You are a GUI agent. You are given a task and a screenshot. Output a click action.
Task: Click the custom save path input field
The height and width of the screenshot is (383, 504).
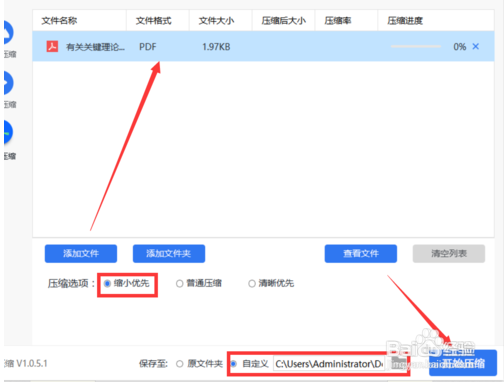point(329,364)
